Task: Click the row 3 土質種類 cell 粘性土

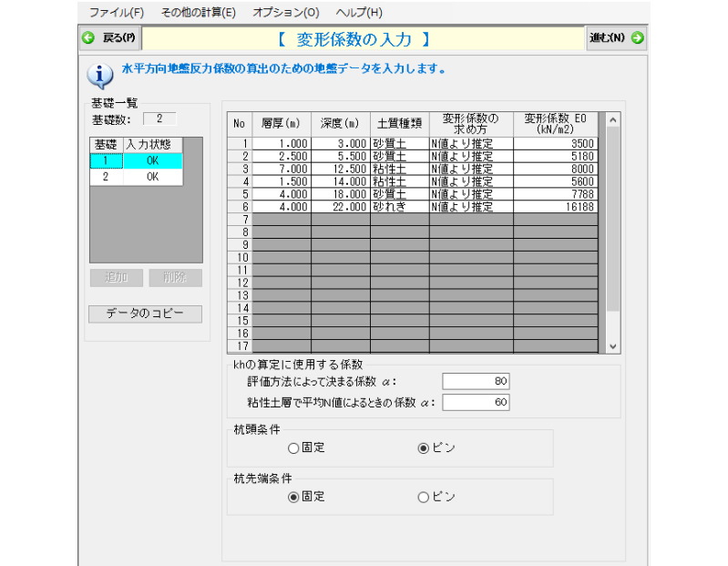Action: [x=400, y=169]
